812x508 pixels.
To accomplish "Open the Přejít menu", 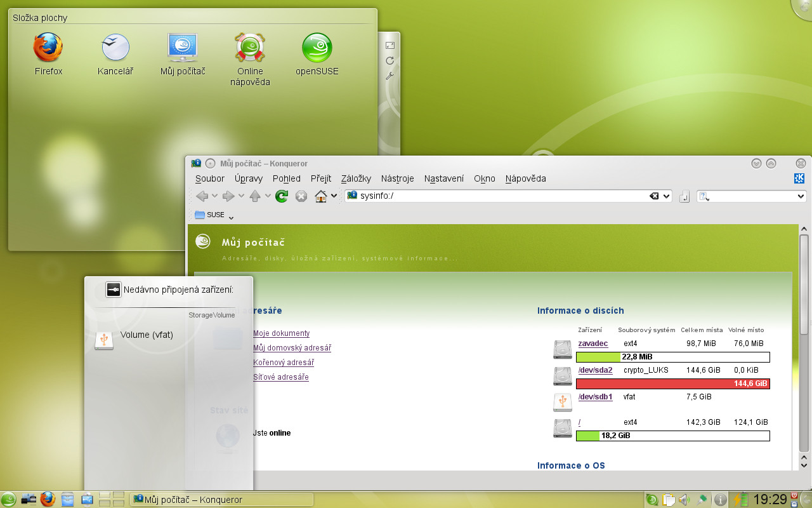I will 321,178.
